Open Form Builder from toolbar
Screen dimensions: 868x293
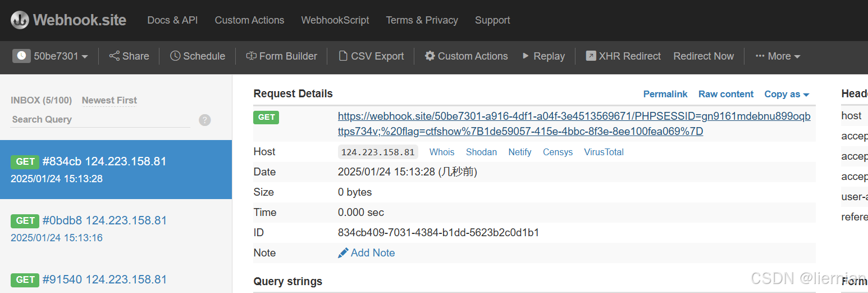pyautogui.click(x=281, y=56)
